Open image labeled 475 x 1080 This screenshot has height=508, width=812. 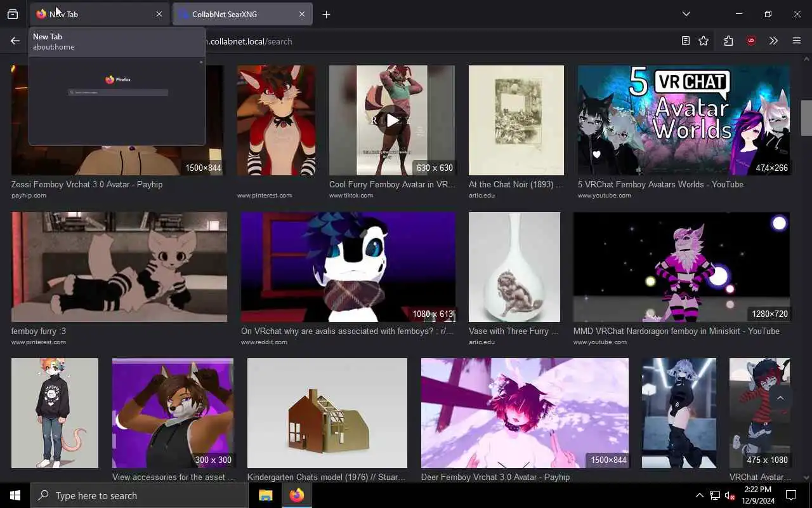click(x=759, y=413)
